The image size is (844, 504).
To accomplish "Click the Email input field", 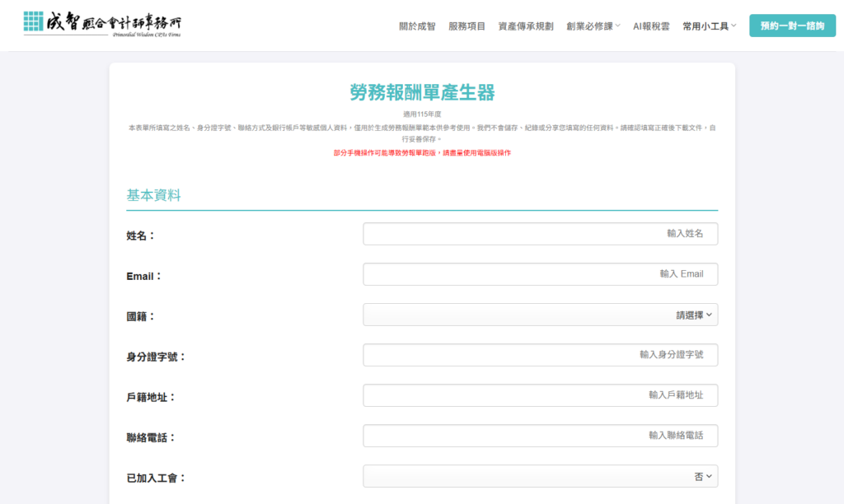I will (540, 274).
